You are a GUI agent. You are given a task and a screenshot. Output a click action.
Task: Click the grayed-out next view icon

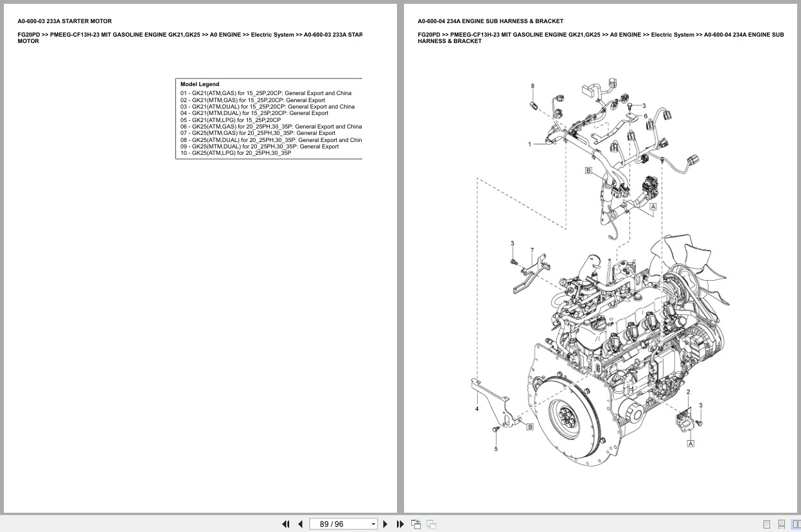pos(432,524)
